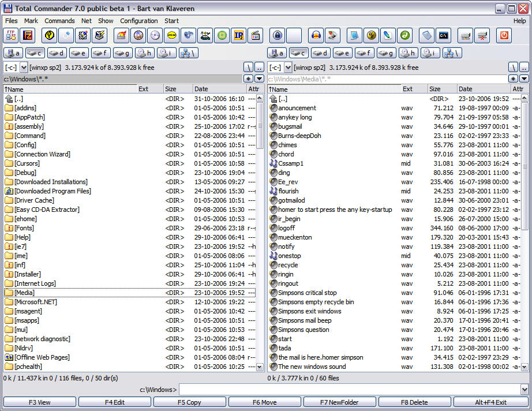Screen dimensions: 532x411
Task: Click the command line input field
Action: tap(350, 389)
